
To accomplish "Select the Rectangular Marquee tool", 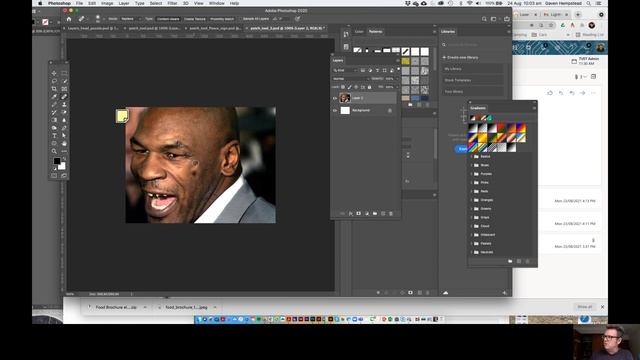I will coord(64,73).
